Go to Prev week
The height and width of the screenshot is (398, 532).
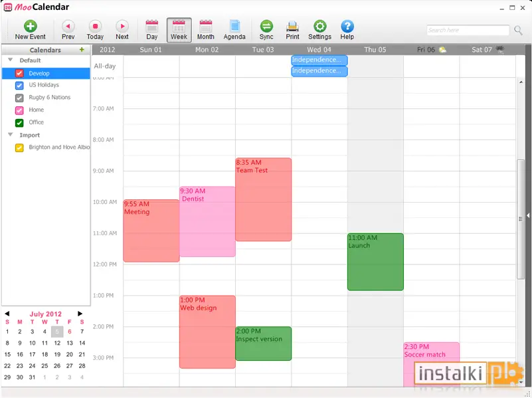[68, 30]
